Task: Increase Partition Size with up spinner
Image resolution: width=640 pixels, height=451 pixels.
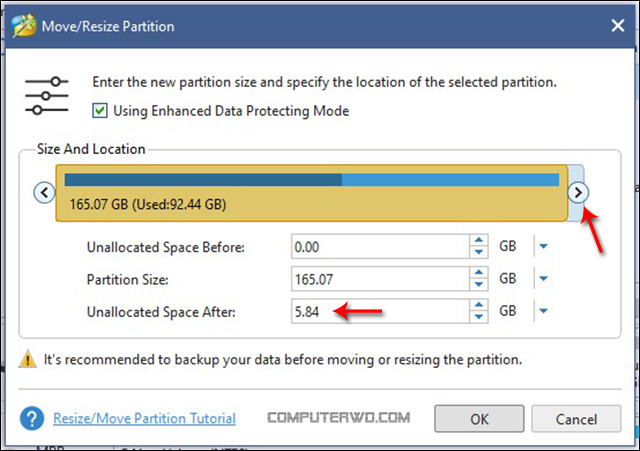Action: [x=479, y=273]
